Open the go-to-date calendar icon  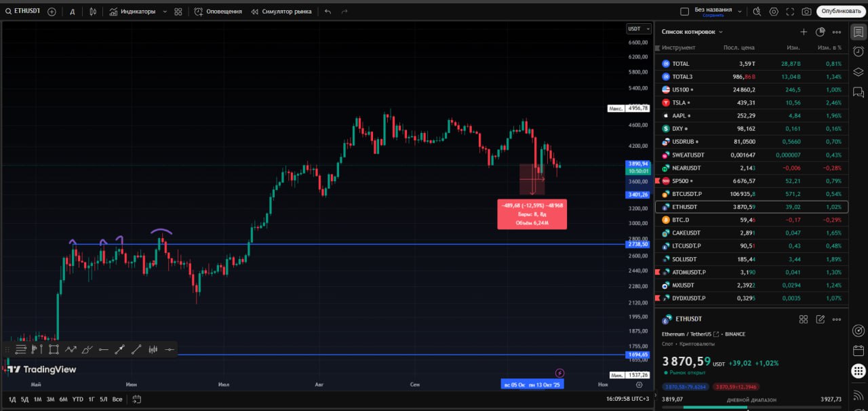click(x=136, y=399)
